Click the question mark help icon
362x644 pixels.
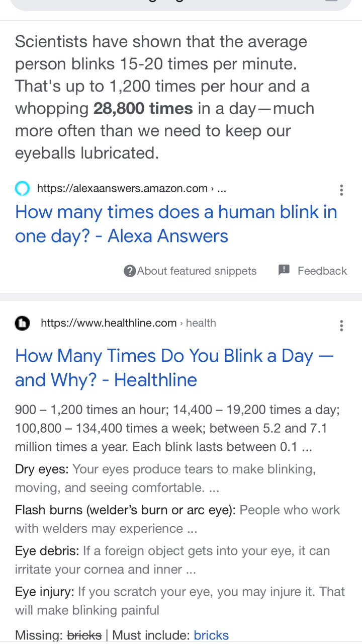click(130, 271)
